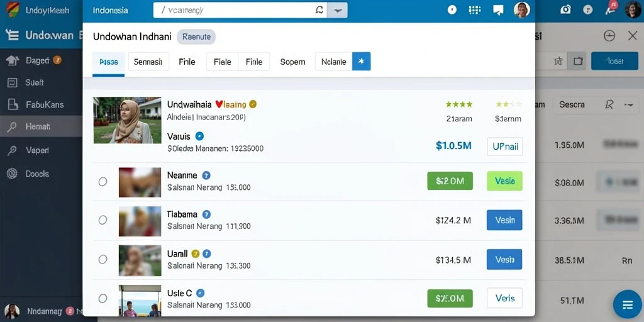Screen dimensions: 644x322
Task: Switch to the Sennasii tab
Action: pyautogui.click(x=148, y=62)
